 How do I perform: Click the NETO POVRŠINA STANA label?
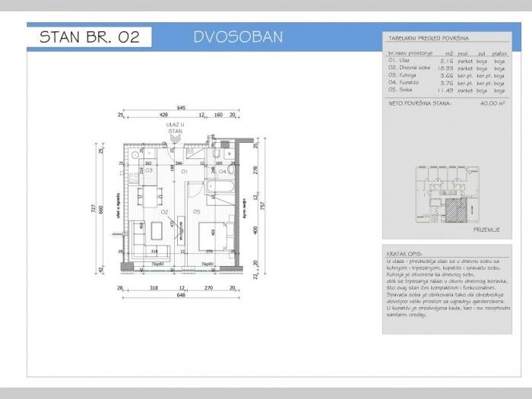pyautogui.click(x=420, y=103)
